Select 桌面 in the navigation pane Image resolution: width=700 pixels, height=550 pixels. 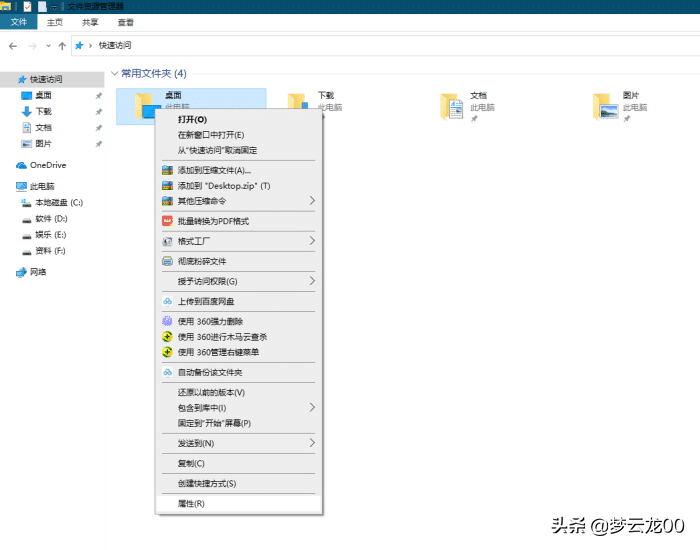coord(43,95)
